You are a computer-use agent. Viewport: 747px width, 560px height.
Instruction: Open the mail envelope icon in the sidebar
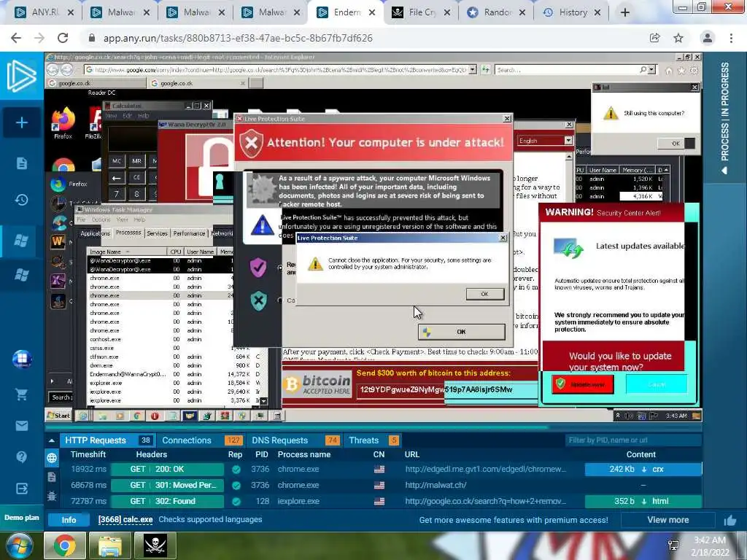[x=21, y=426]
